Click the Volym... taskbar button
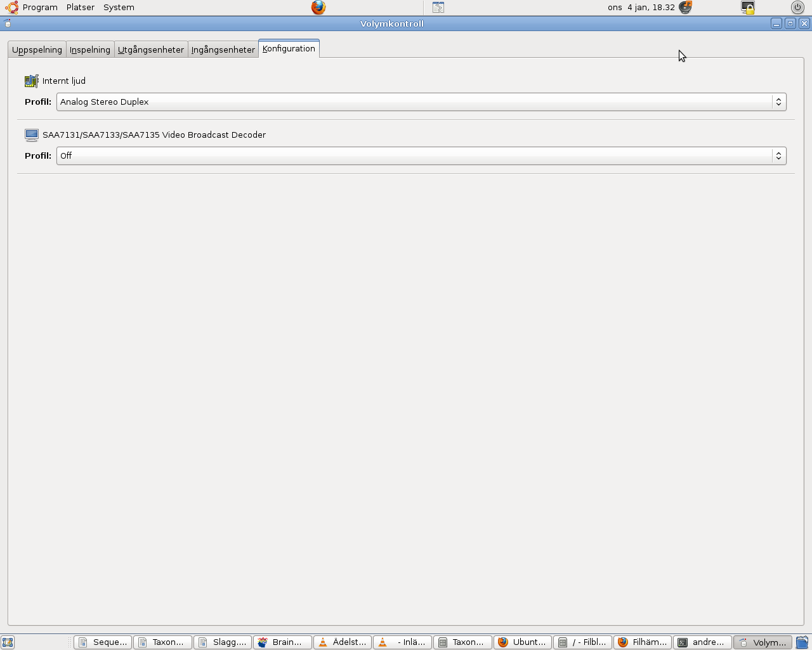 point(763,642)
